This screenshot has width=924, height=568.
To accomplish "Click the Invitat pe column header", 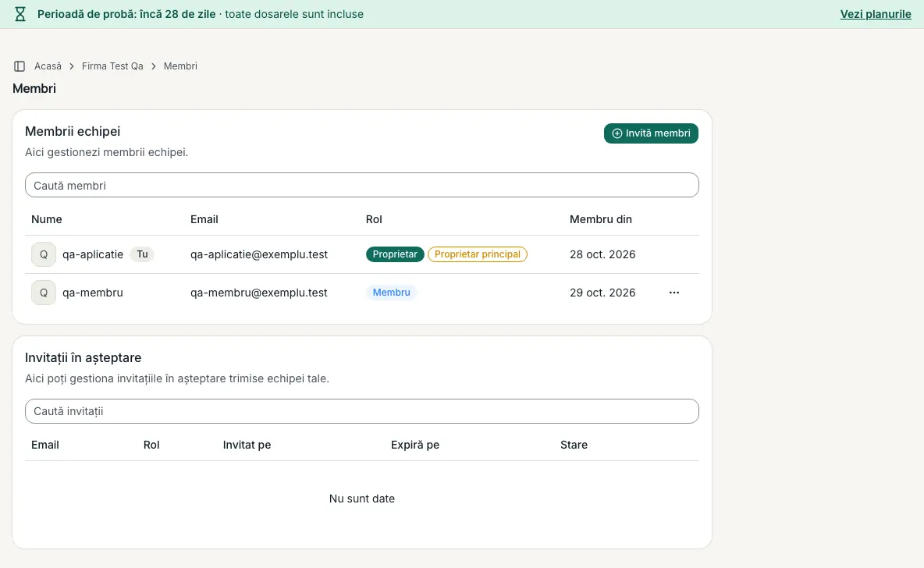I will pos(247,445).
